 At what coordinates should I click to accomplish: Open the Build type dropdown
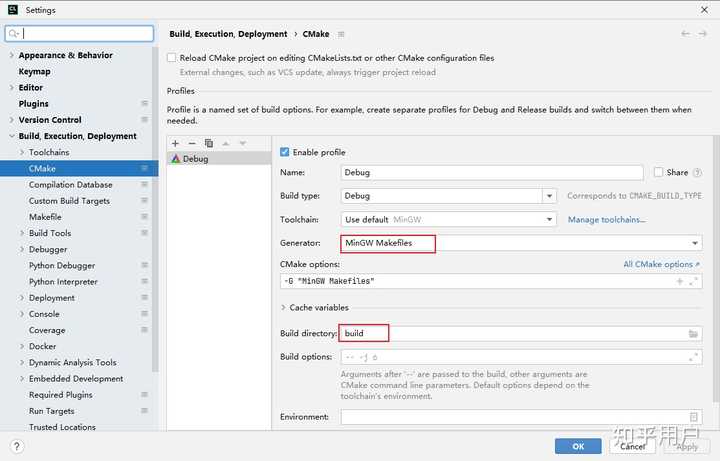pyautogui.click(x=549, y=196)
